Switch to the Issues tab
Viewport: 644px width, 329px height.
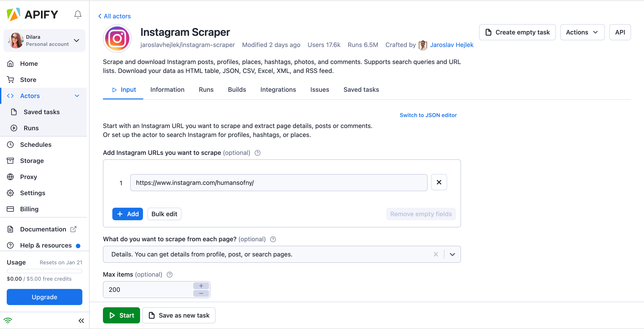click(x=320, y=90)
